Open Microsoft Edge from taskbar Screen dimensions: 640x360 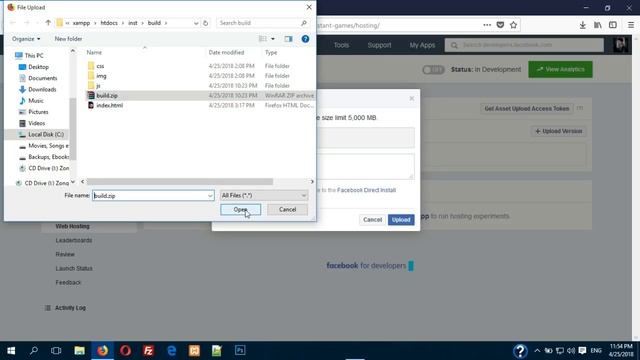coord(171,351)
